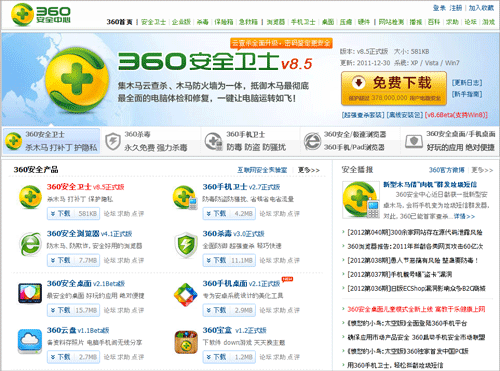This screenshot has height=371, width=500.
Task: Select the 360手机卫士 tab below banner
Action: click(250, 141)
